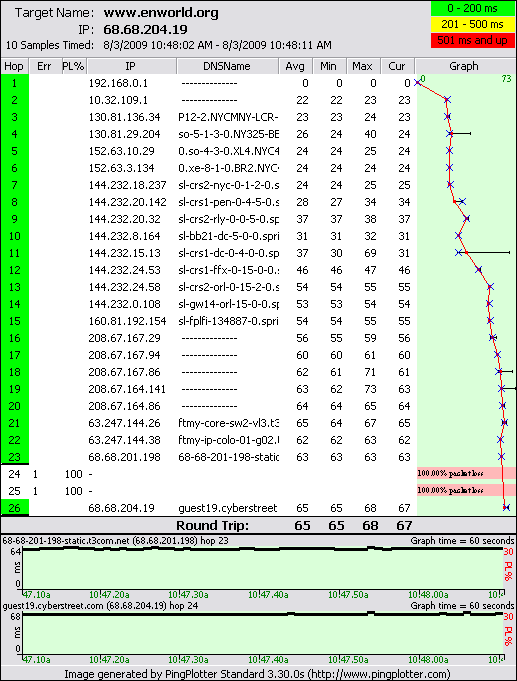Select IP 68.68.201.198

pos(124,457)
